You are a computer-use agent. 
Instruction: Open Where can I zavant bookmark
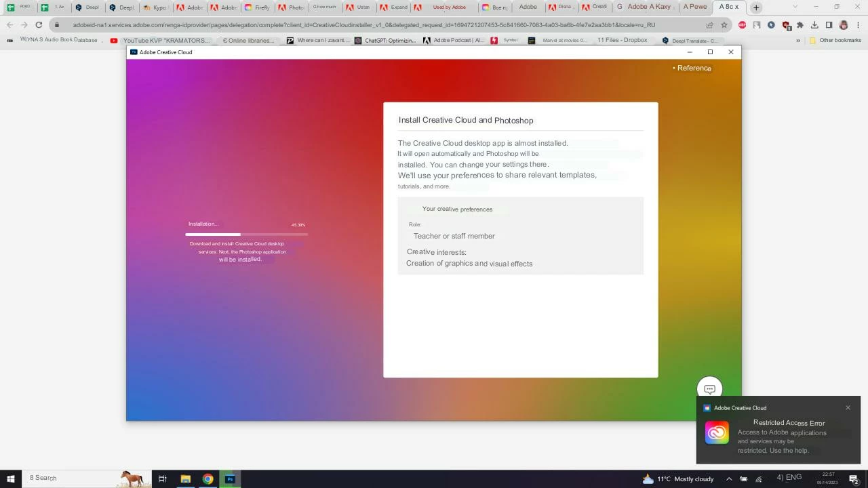click(318, 40)
